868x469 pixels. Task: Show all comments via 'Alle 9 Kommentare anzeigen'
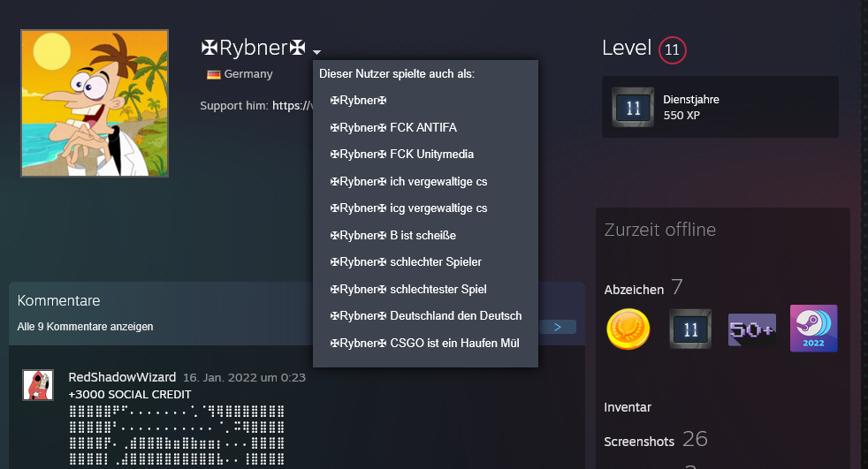85,327
